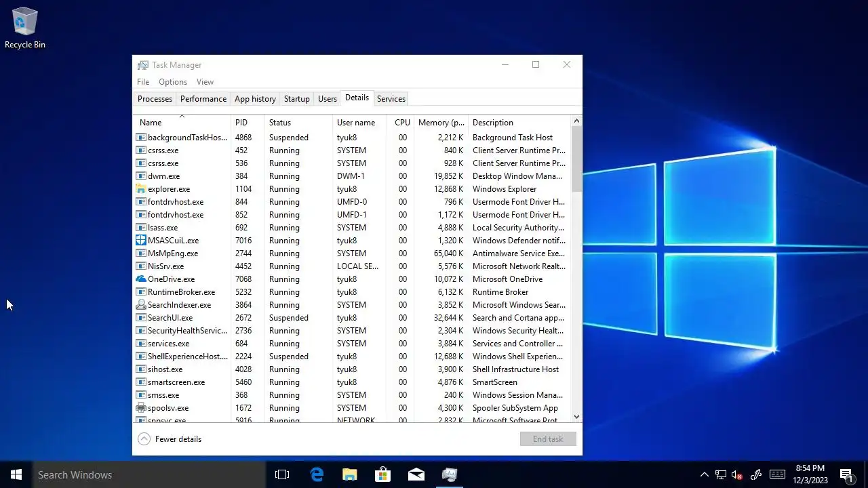868x488 pixels.
Task: Open the Store from the taskbar
Action: 383,474
